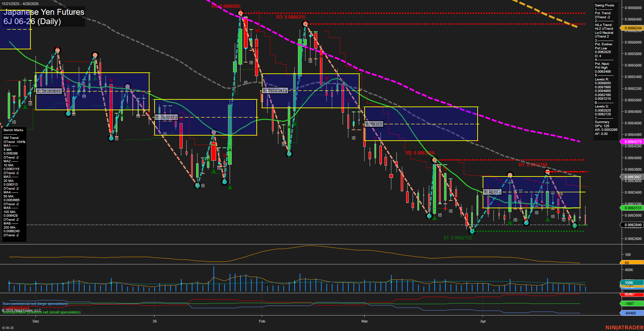The image size is (644, 331).
Task: Click the chart title Japanese Yen Futures
Action: tap(43, 12)
